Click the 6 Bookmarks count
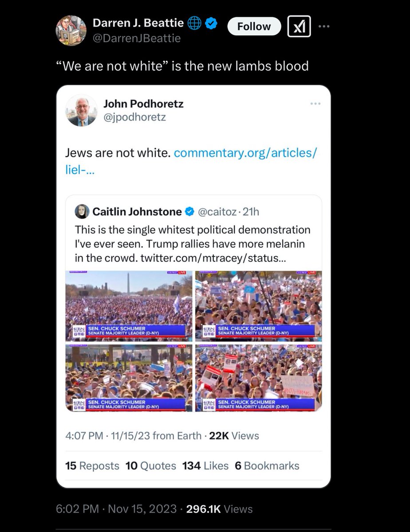This screenshot has height=532, width=410. click(x=267, y=466)
